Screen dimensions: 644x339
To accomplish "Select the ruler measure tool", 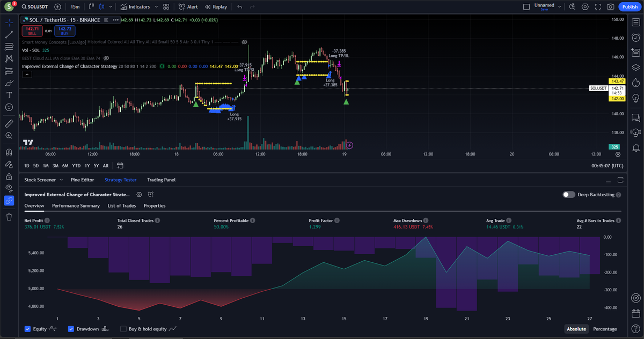I will click(x=9, y=123).
